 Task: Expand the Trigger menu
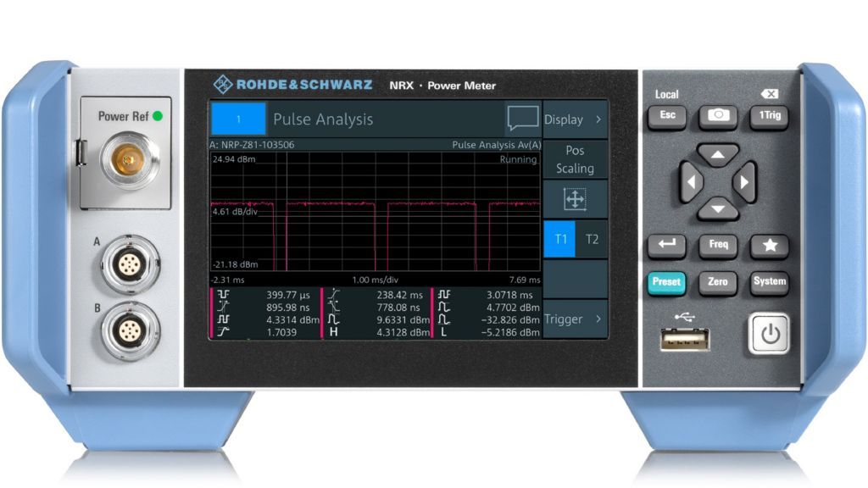pyautogui.click(x=575, y=319)
